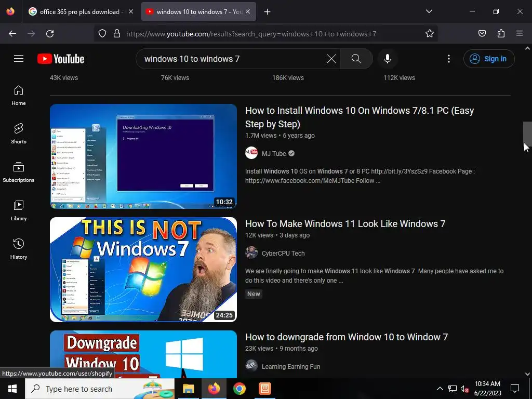This screenshot has width=532, height=399.
Task: Click the THIS IS NOT Windows 7 thumbnail
Action: pos(143,270)
